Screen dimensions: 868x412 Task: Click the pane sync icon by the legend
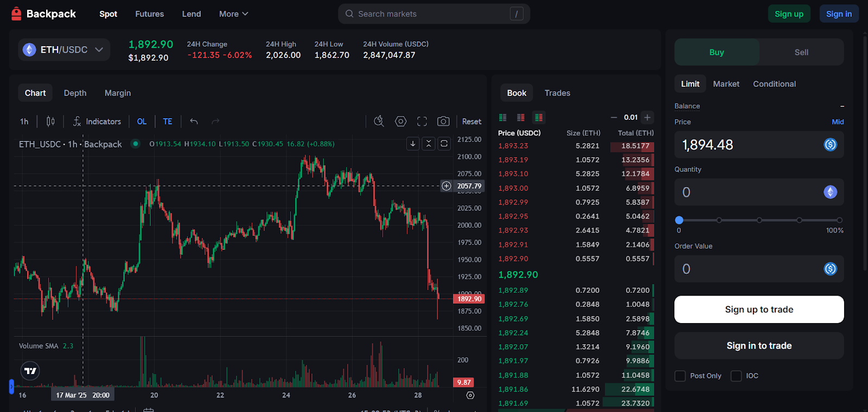pyautogui.click(x=444, y=144)
